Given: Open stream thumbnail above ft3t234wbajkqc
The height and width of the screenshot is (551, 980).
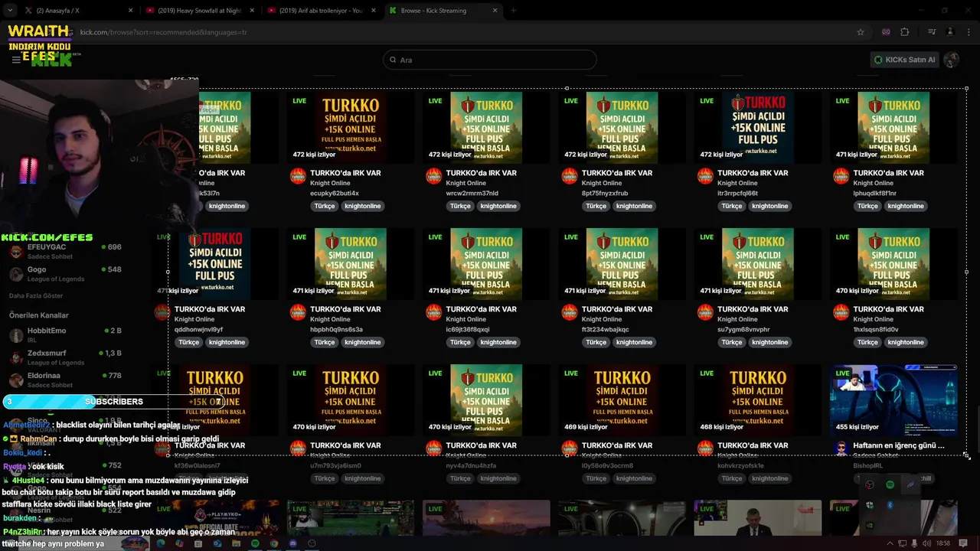Looking at the screenshot, I should pyautogui.click(x=622, y=264).
